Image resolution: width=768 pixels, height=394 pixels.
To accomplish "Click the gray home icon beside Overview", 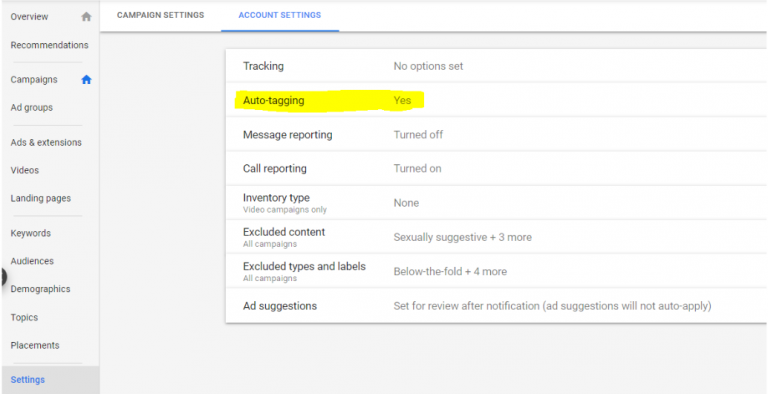I will coord(86,17).
